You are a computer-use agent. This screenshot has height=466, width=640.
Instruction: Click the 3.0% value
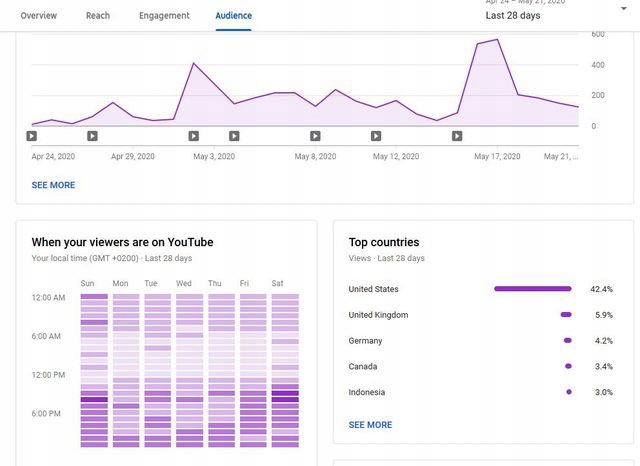604,392
